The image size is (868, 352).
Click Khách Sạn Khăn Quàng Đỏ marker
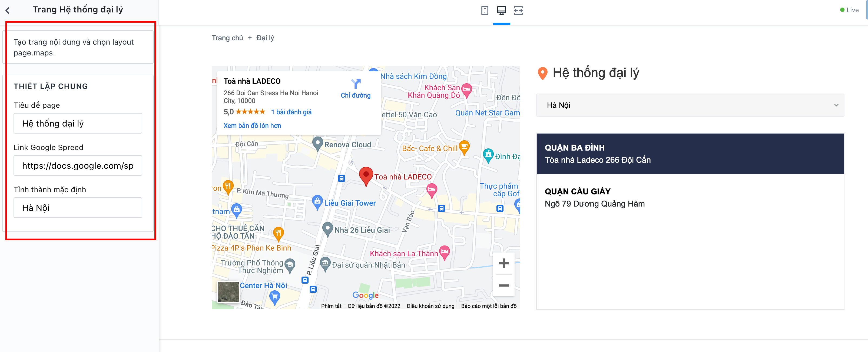pyautogui.click(x=467, y=90)
